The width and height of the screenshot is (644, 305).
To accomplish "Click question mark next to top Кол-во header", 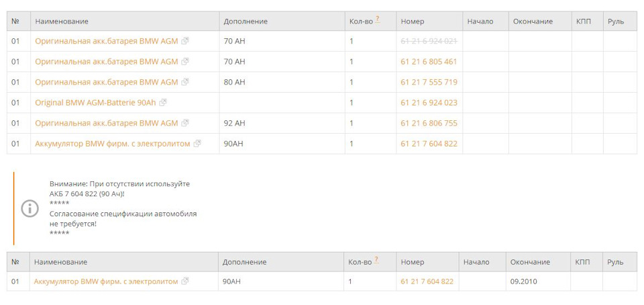I will point(378,19).
